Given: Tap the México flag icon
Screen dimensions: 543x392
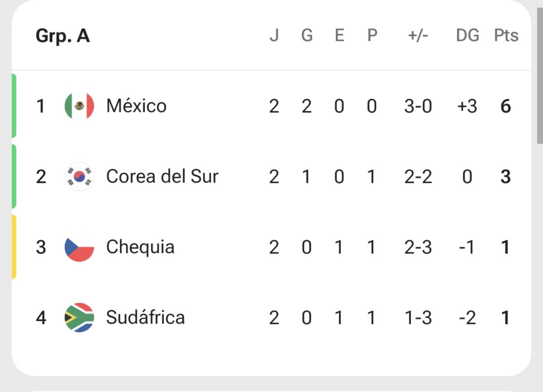Looking at the screenshot, I should 80,106.
